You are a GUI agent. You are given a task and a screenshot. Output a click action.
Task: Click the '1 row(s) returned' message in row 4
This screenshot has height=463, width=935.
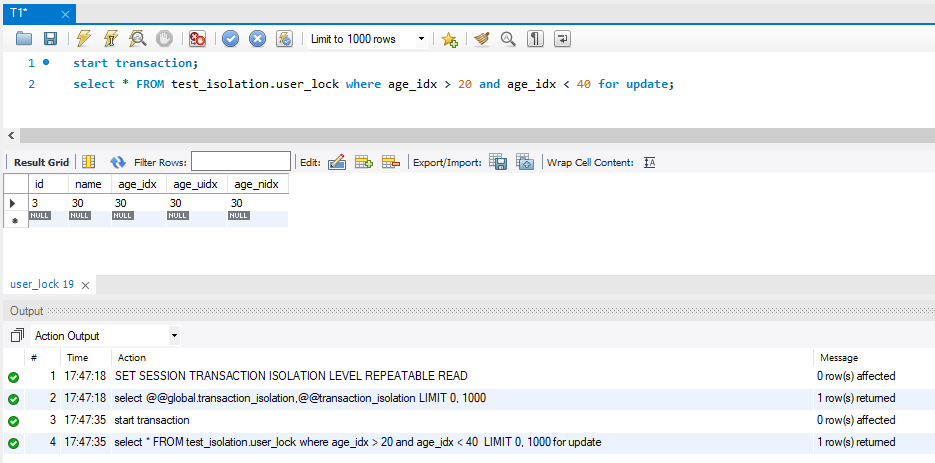pyautogui.click(x=856, y=442)
